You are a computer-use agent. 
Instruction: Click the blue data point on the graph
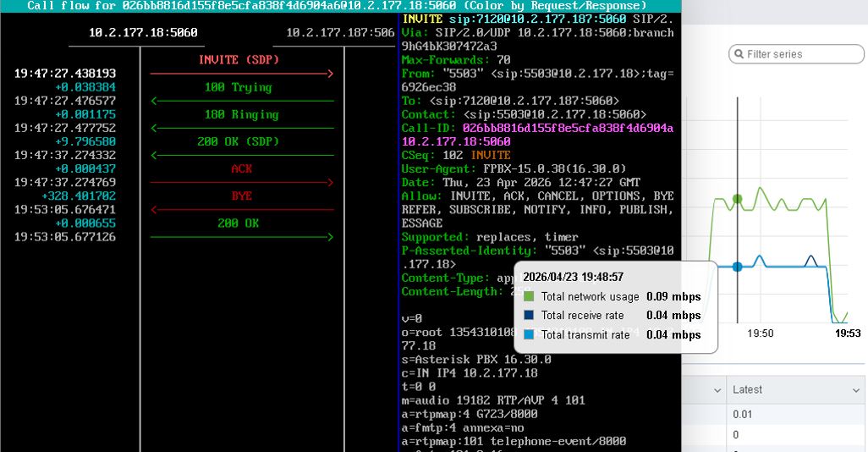738,267
